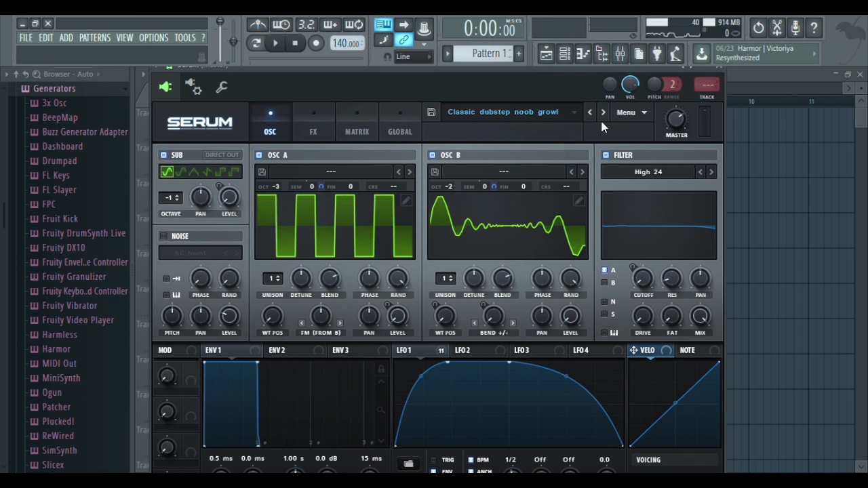Open the FILE menu

26,38
